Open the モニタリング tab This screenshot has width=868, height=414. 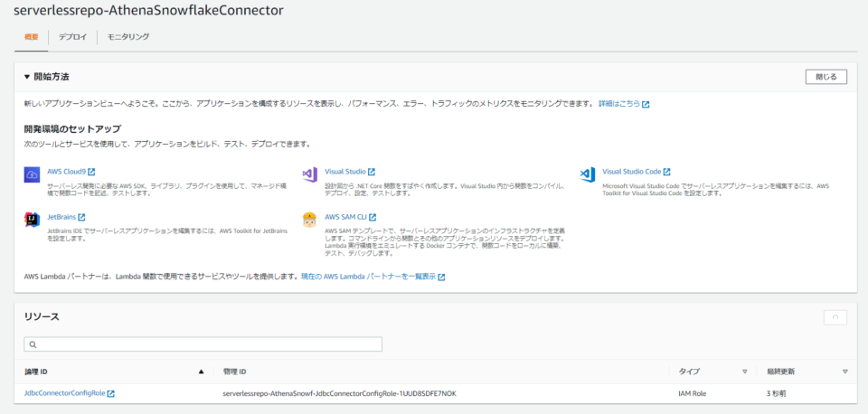click(x=128, y=37)
